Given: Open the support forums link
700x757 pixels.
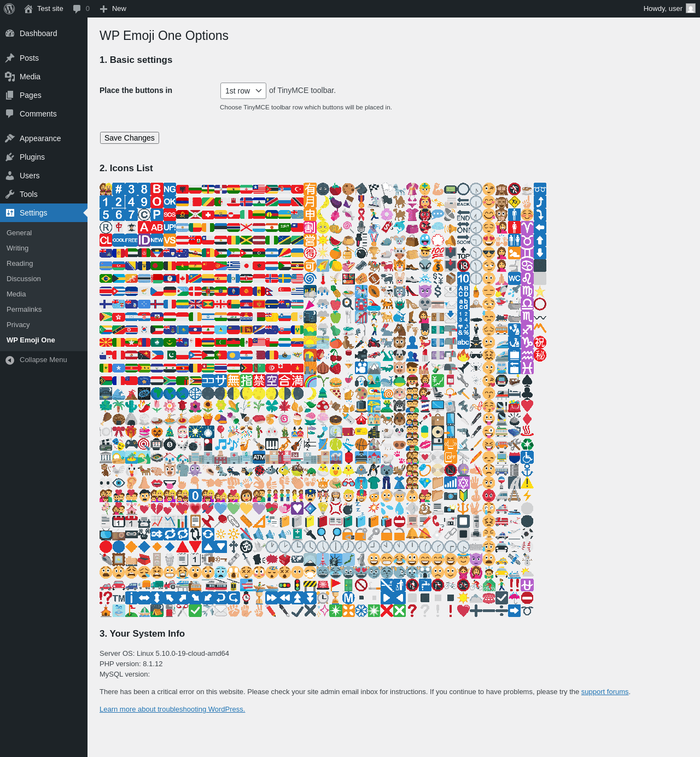Looking at the screenshot, I should [605, 691].
